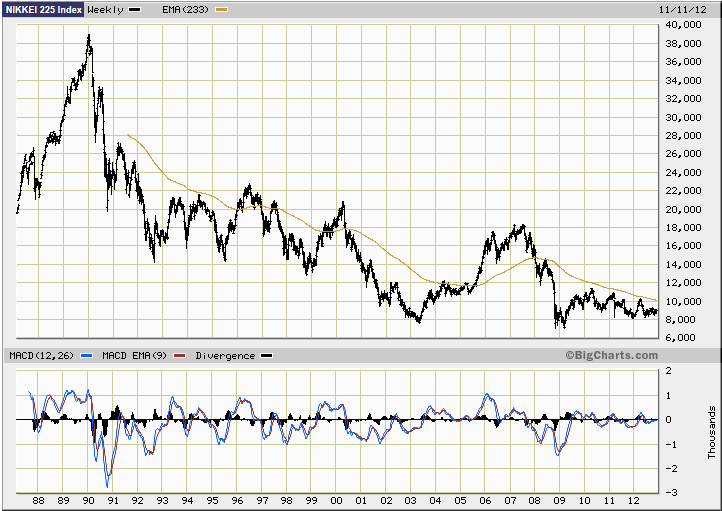Viewport: 722px width, 511px height.
Task: Click year 00 on the time axis
Action: click(x=337, y=501)
